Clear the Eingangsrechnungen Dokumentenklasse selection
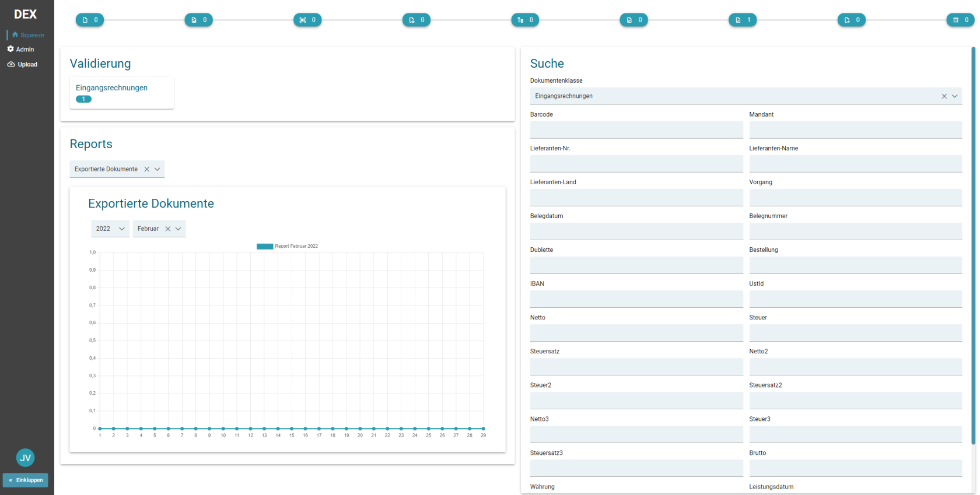The image size is (980, 495). pos(944,96)
